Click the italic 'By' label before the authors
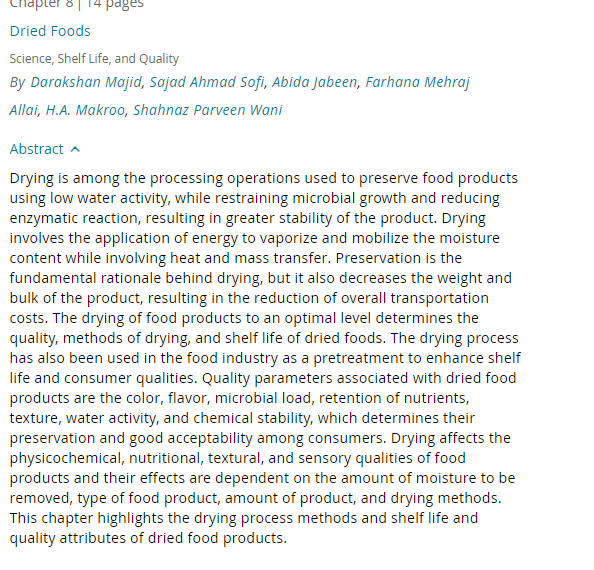 (x=17, y=82)
